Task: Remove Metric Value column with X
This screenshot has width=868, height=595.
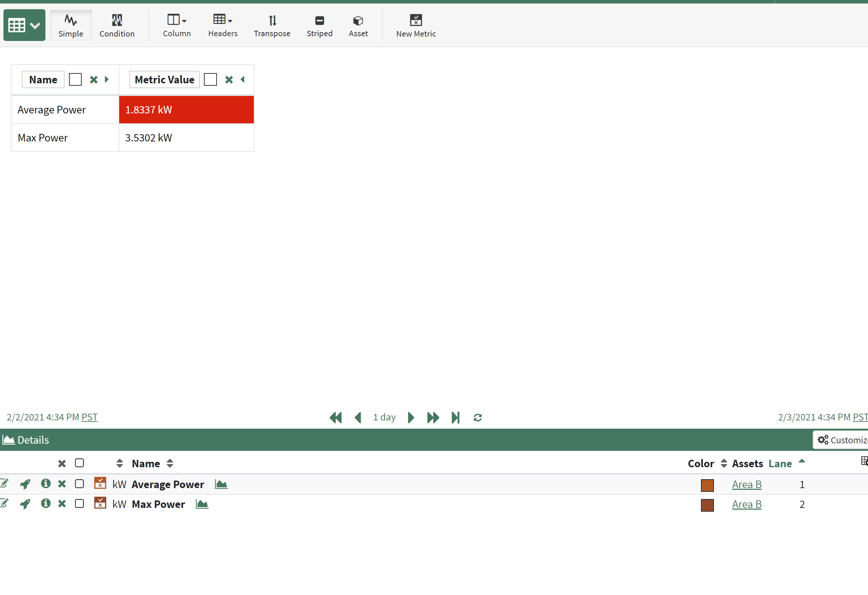Action: [229, 80]
